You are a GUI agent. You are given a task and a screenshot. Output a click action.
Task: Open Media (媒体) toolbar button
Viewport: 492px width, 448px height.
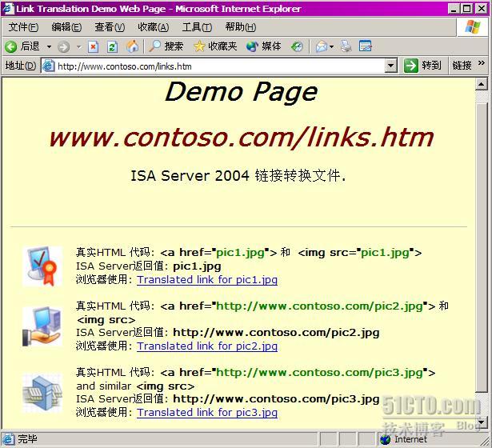(263, 46)
